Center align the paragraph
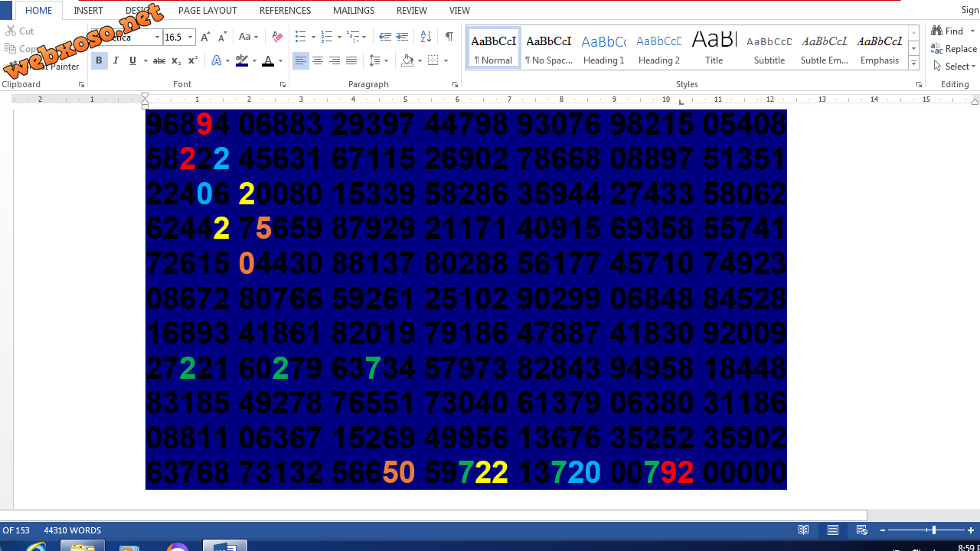The width and height of the screenshot is (980, 551). tap(318, 60)
